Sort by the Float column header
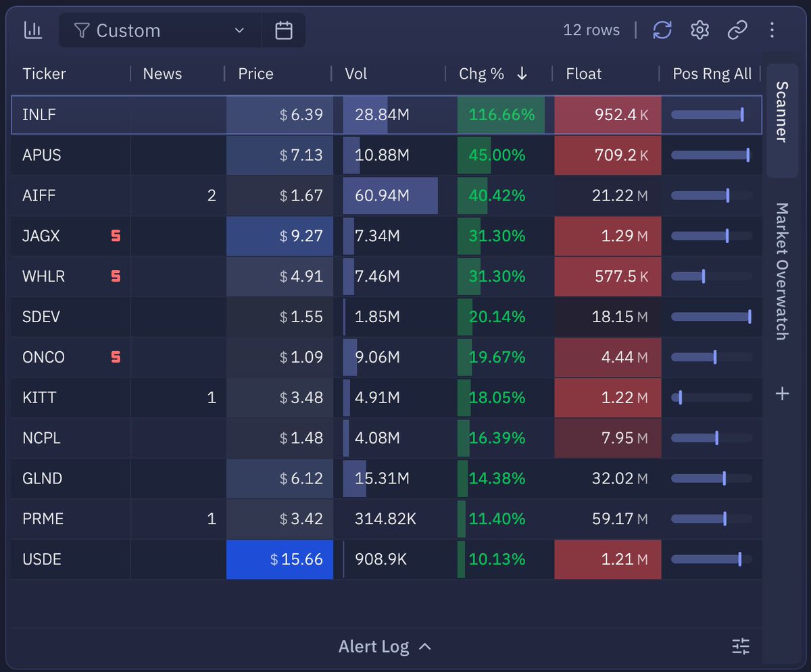 click(x=584, y=74)
